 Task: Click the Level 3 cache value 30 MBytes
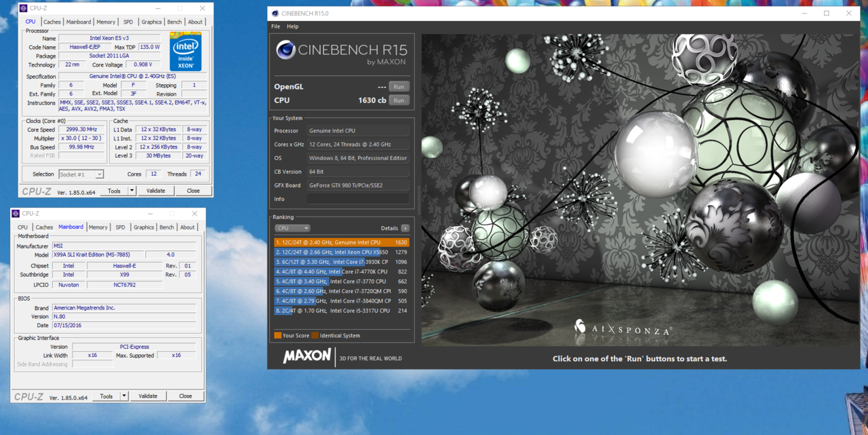pyautogui.click(x=158, y=155)
